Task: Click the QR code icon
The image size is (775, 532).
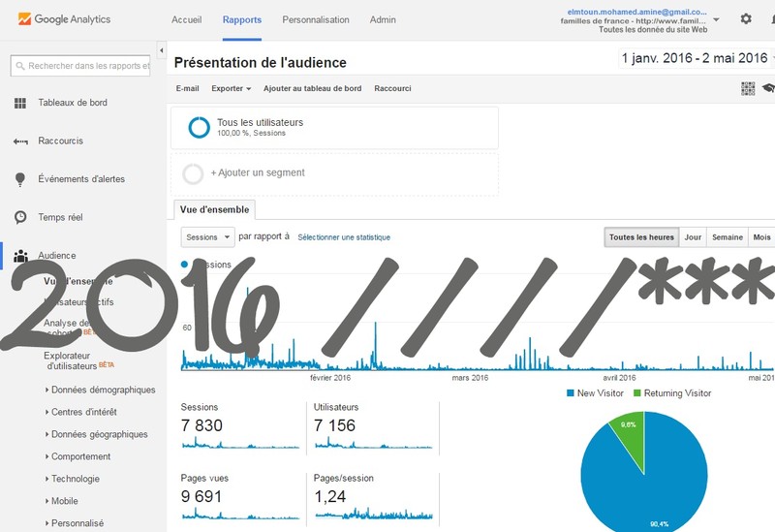Action: 748,88
